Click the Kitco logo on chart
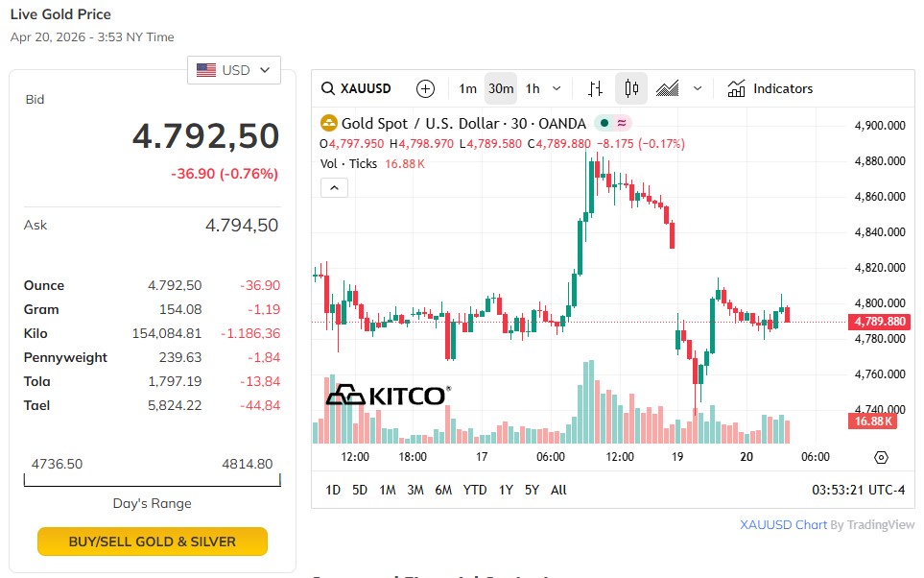 point(388,395)
